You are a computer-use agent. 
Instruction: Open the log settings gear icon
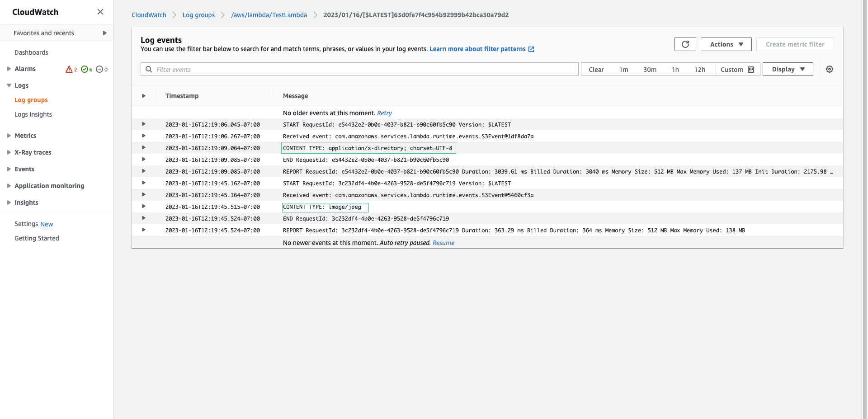click(x=830, y=69)
